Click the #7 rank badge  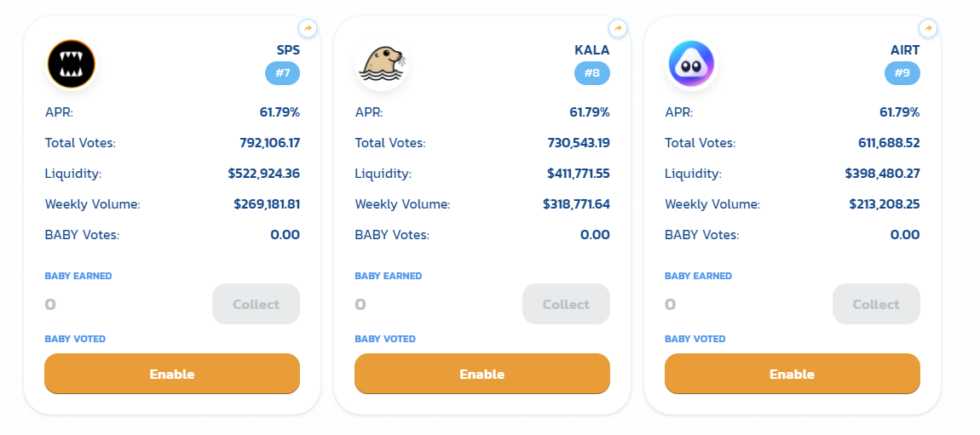(x=283, y=73)
